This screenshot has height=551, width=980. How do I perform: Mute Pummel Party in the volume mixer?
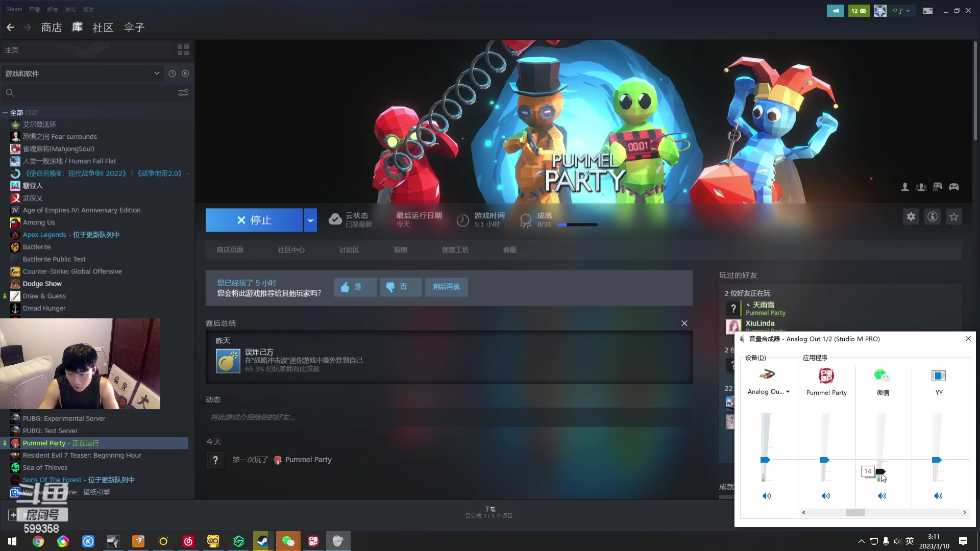click(826, 496)
